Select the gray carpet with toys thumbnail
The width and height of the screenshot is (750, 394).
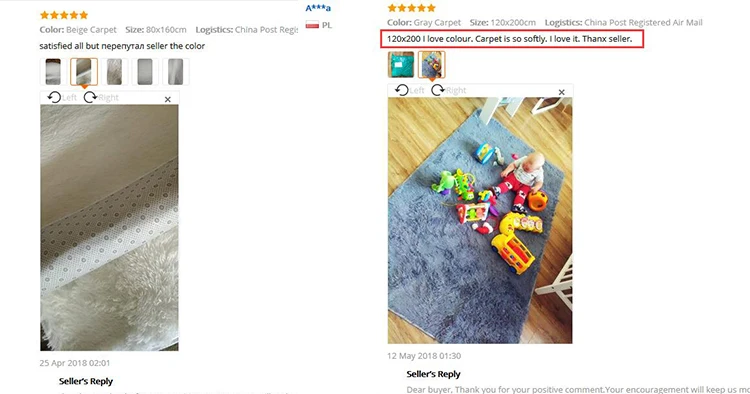pyautogui.click(x=431, y=65)
